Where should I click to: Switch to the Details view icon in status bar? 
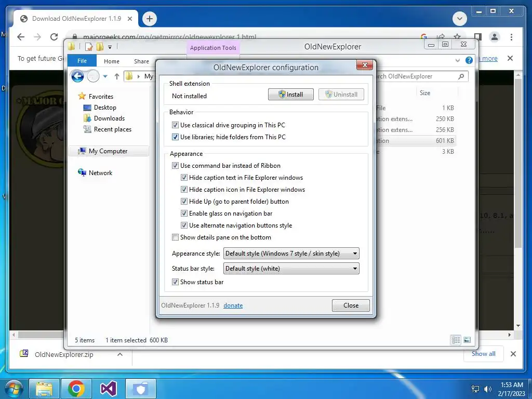[x=456, y=340]
